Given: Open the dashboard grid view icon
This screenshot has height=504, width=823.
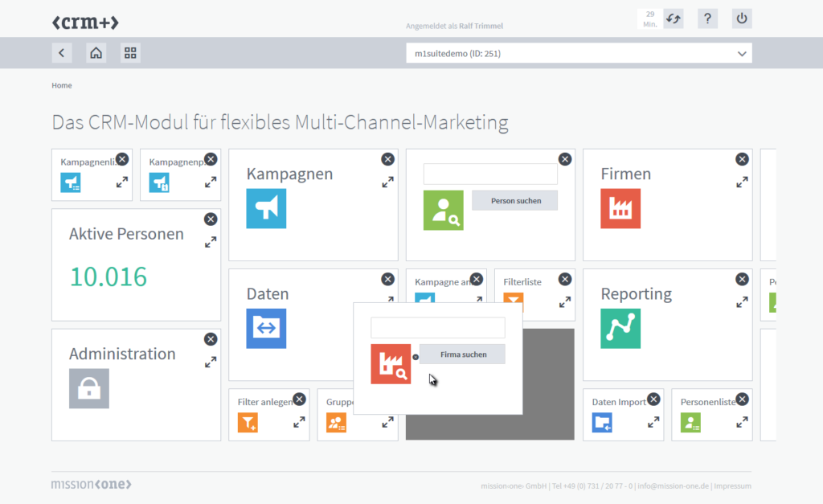Looking at the screenshot, I should tap(130, 53).
